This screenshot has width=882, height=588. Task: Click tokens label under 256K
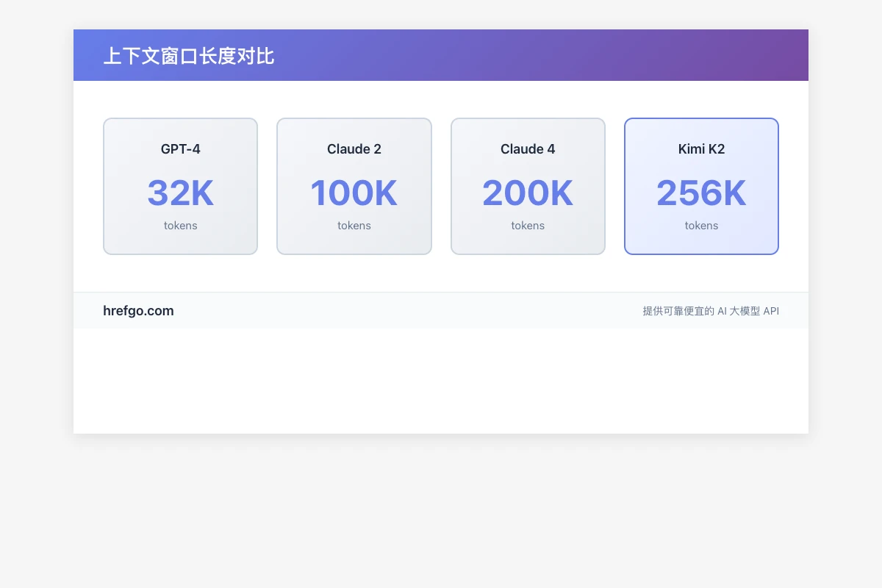point(701,226)
